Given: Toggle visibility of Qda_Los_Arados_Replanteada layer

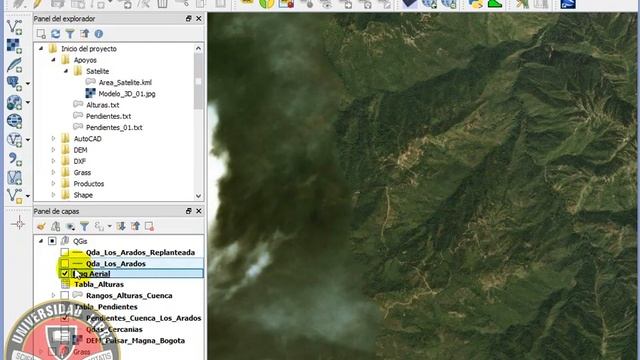Looking at the screenshot, I should (x=64, y=252).
